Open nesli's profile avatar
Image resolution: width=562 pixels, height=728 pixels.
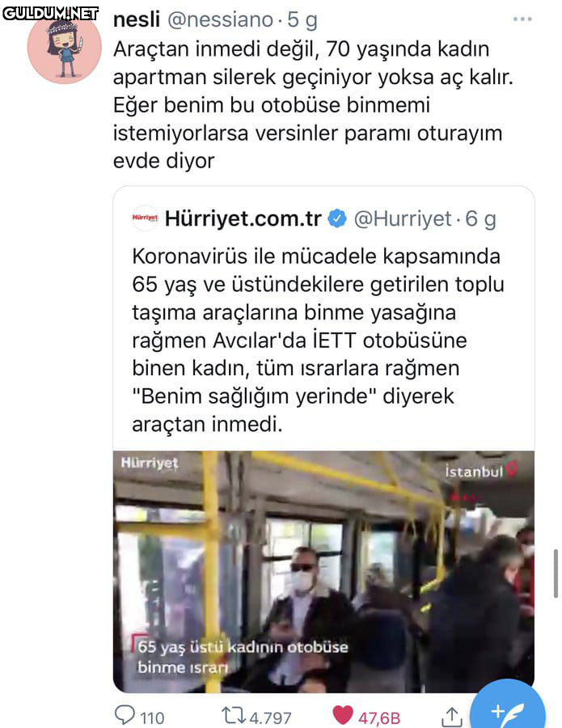click(x=64, y=48)
